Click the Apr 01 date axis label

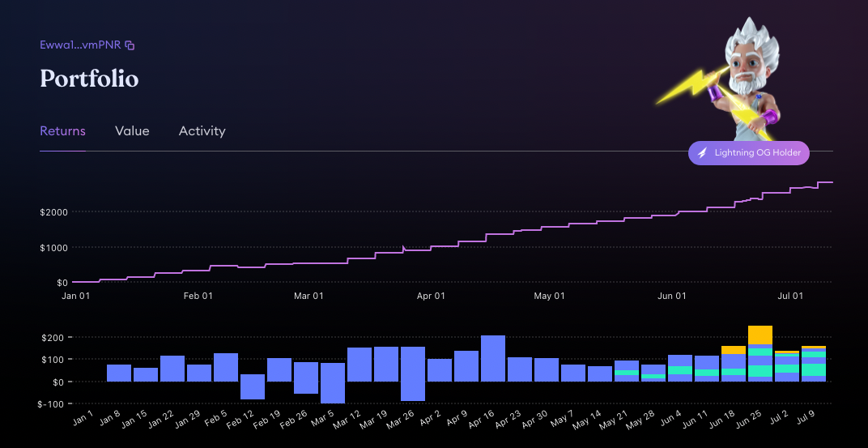[x=431, y=297]
